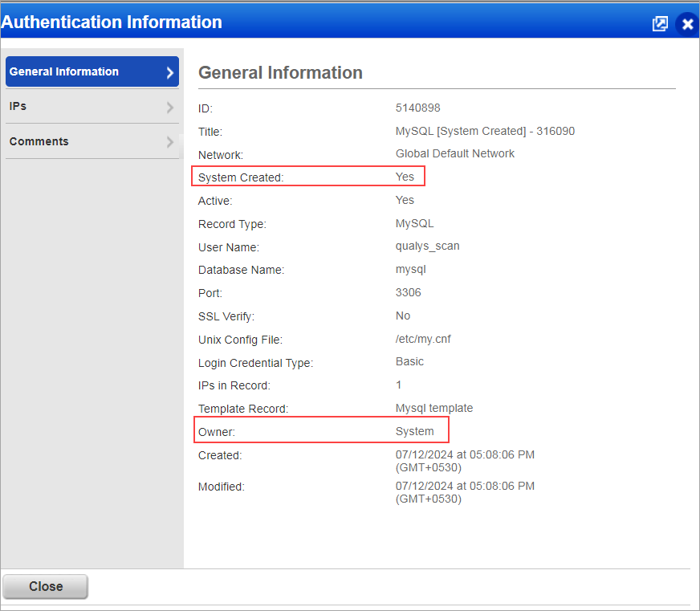Click the ID value 5140898
Screen dimensions: 700x611
coord(417,108)
